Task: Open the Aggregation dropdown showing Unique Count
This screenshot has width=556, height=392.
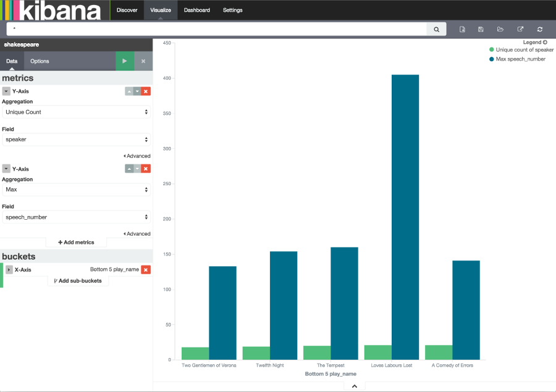Action: [x=76, y=112]
